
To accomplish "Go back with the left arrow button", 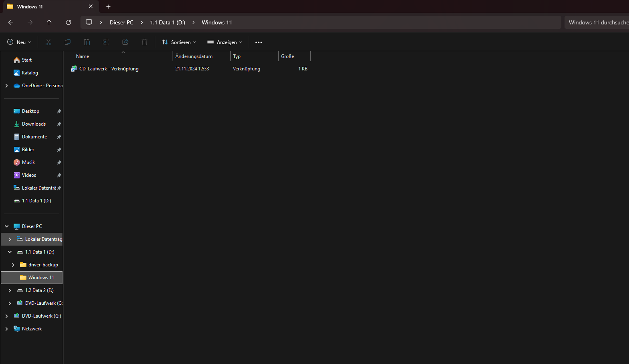I will 11,22.
